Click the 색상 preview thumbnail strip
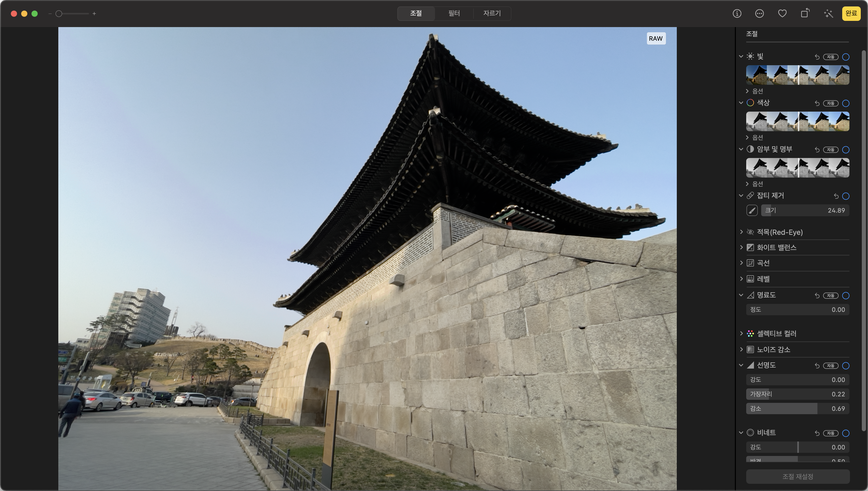The image size is (868, 491). point(798,121)
